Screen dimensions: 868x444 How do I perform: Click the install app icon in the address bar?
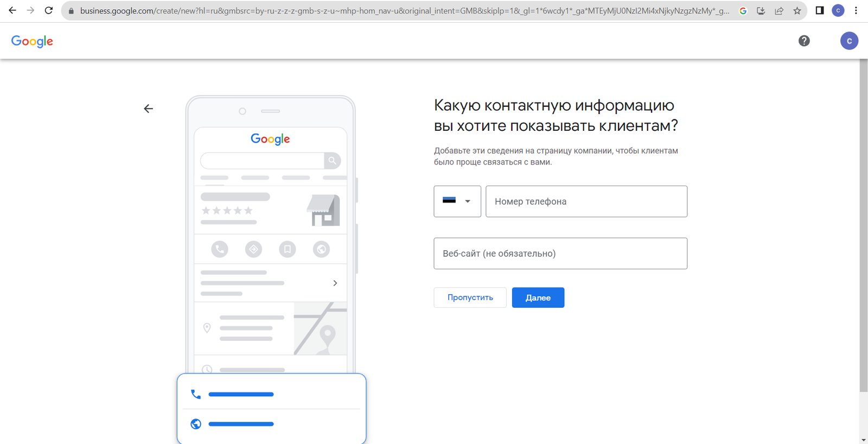(761, 11)
